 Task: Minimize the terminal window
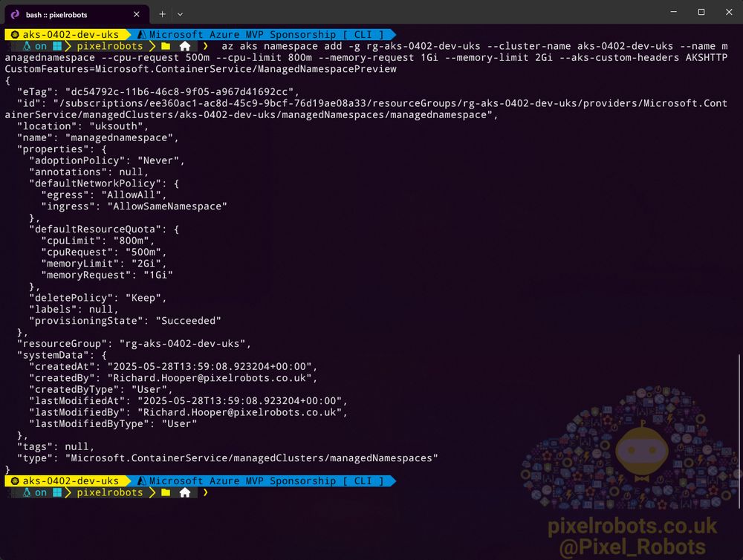point(673,12)
